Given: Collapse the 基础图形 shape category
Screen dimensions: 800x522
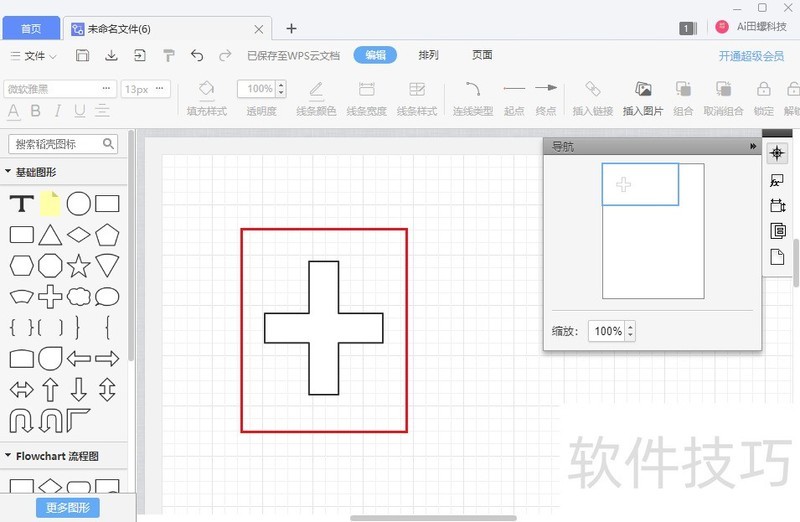Looking at the screenshot, I should tap(9, 172).
